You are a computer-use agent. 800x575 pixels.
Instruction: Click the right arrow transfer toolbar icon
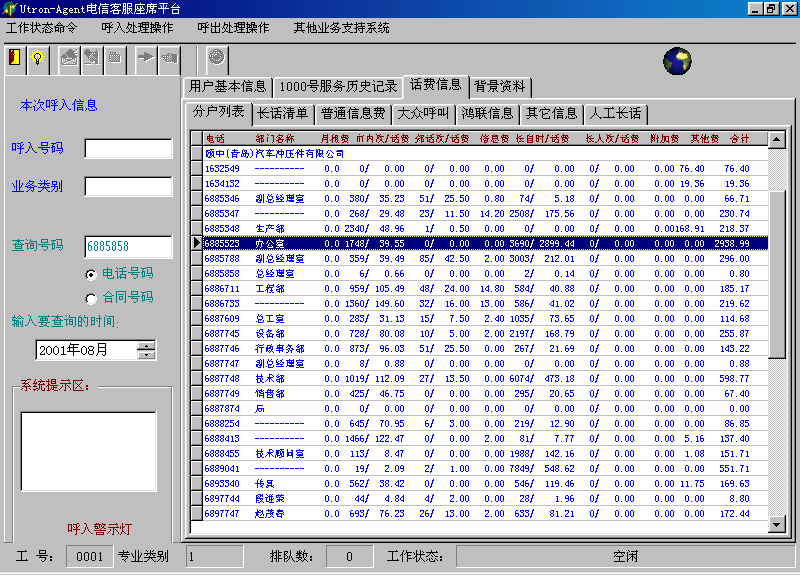pyautogui.click(x=146, y=57)
